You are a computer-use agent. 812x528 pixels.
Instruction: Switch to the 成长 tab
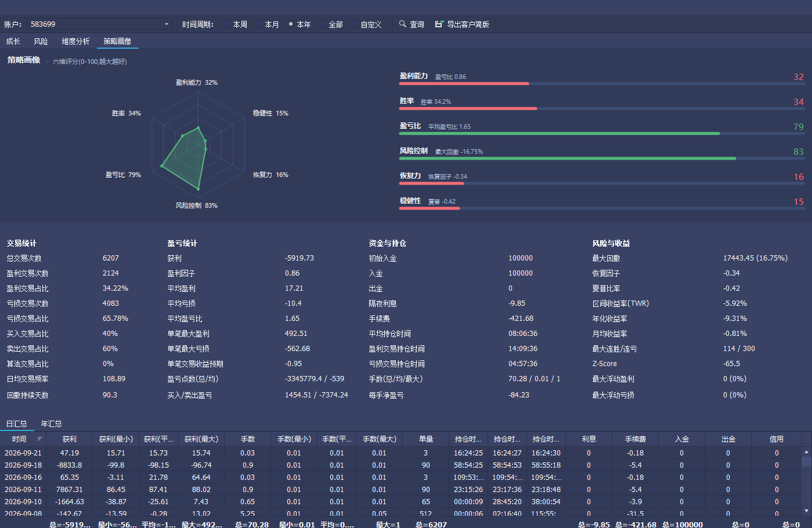(13, 41)
